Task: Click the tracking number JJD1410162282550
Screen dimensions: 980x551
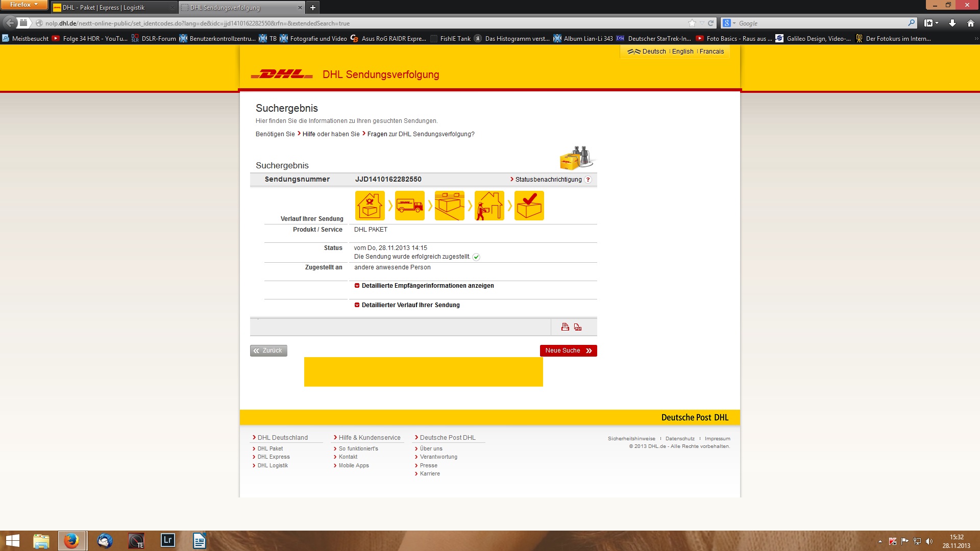Action: [x=388, y=180]
